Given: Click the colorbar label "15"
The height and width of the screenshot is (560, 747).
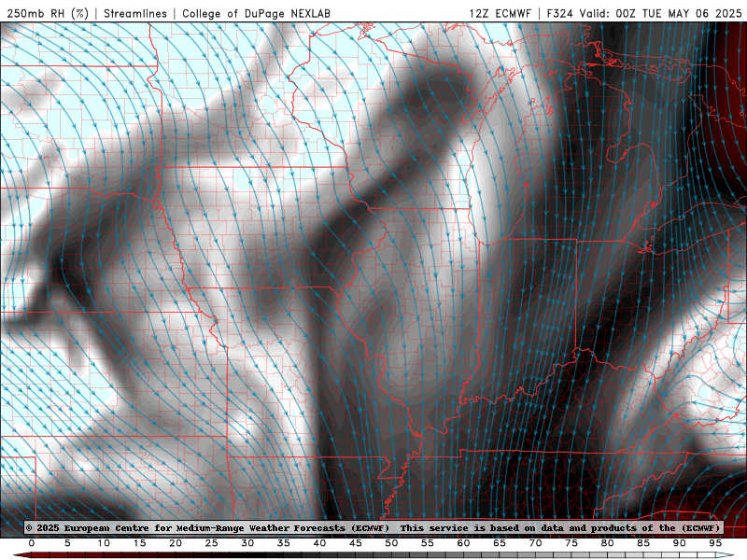Looking at the screenshot, I should [x=139, y=543].
